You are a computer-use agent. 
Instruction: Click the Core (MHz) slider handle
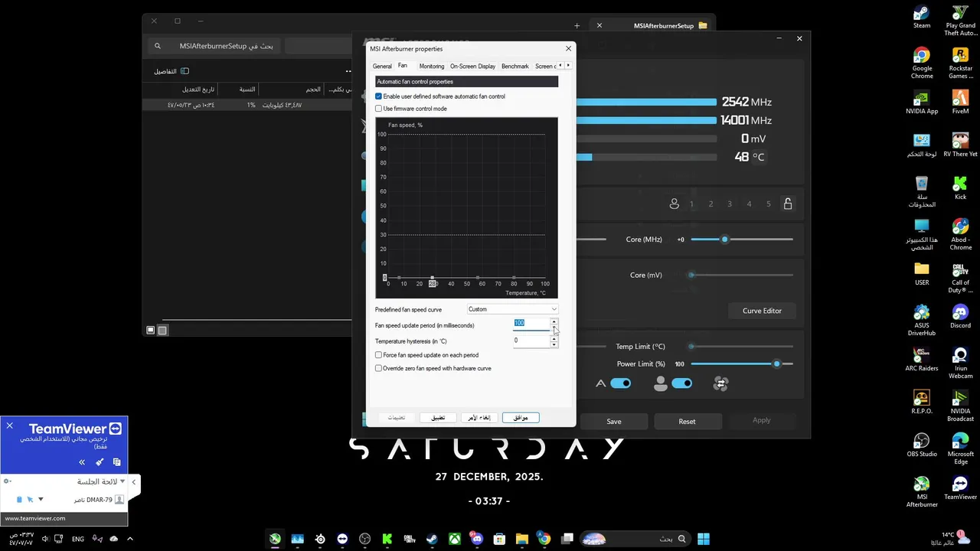click(724, 240)
